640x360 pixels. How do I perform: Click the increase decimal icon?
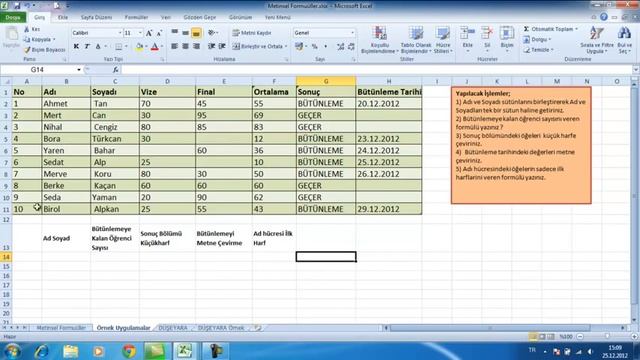point(340,47)
